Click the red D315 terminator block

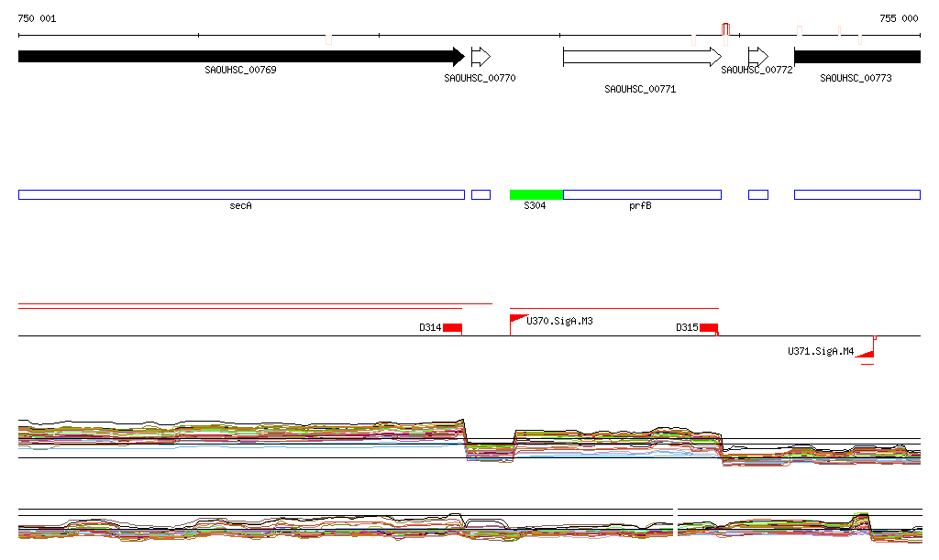[709, 328]
